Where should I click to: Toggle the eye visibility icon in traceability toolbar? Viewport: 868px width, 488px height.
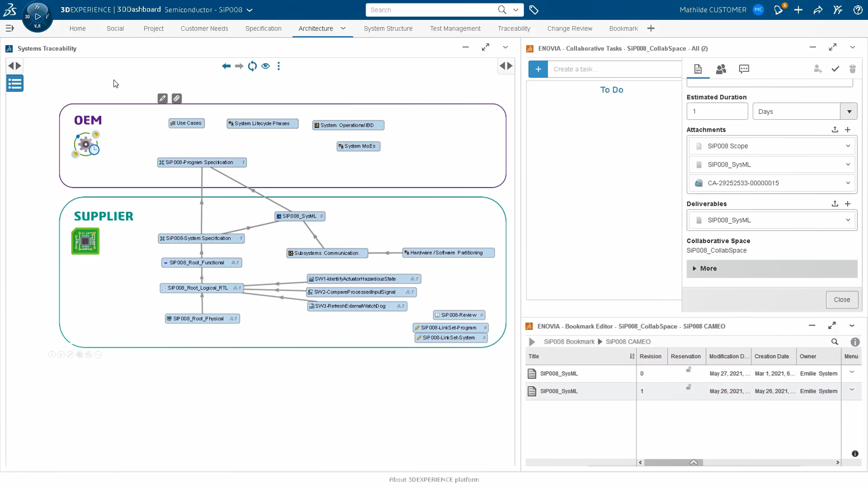tap(266, 66)
